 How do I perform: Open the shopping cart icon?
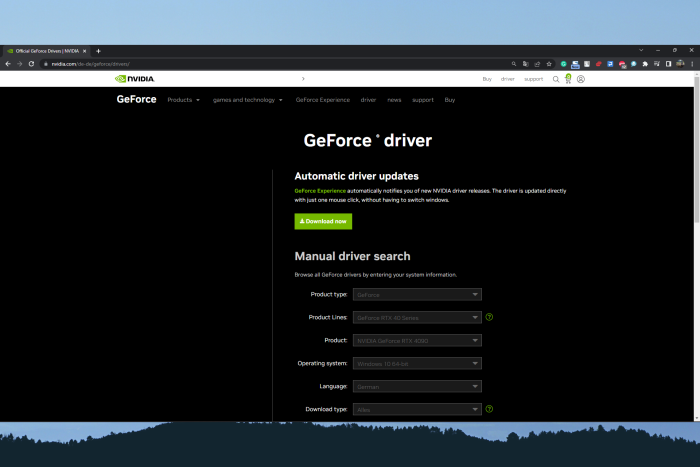tap(568, 79)
